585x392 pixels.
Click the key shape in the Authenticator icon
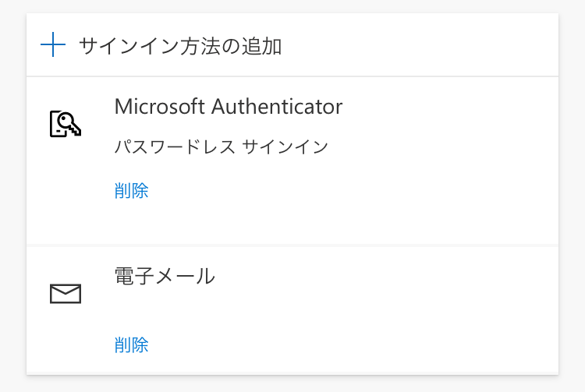pyautogui.click(x=70, y=124)
